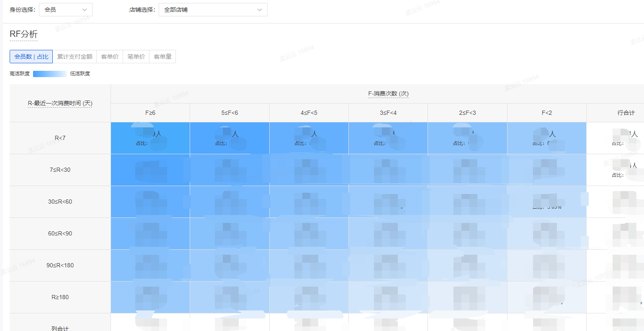Click the F≥6 column header
Screen dimensions: 644x331
click(x=150, y=113)
